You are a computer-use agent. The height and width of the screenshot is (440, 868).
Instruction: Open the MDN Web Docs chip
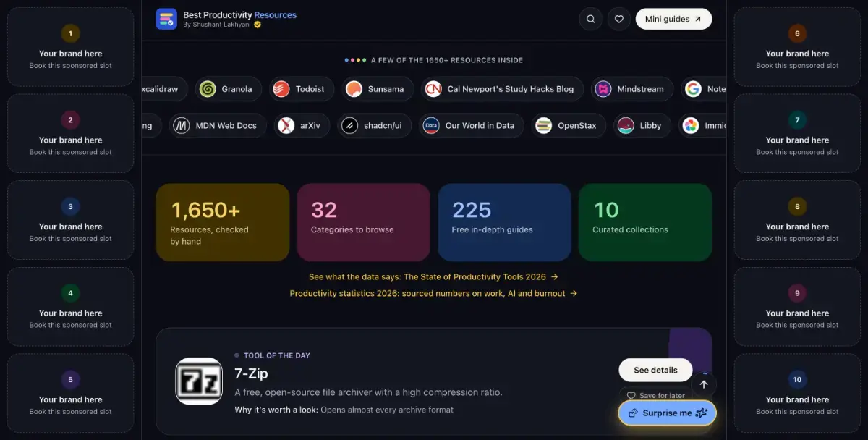tap(216, 125)
